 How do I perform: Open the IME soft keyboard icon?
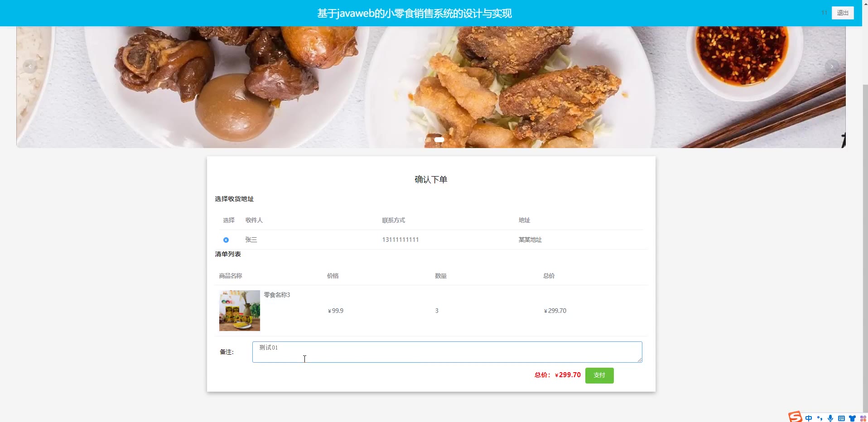(841, 418)
